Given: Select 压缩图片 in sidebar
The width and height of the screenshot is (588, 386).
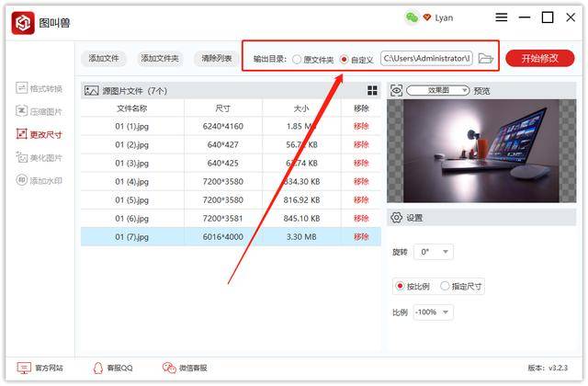Looking at the screenshot, I should coord(39,111).
